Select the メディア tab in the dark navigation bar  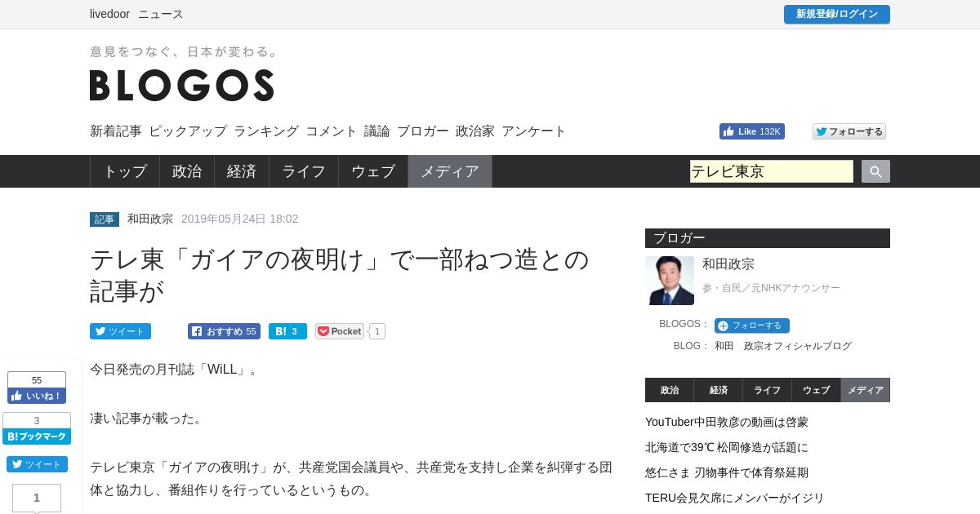[x=450, y=171]
